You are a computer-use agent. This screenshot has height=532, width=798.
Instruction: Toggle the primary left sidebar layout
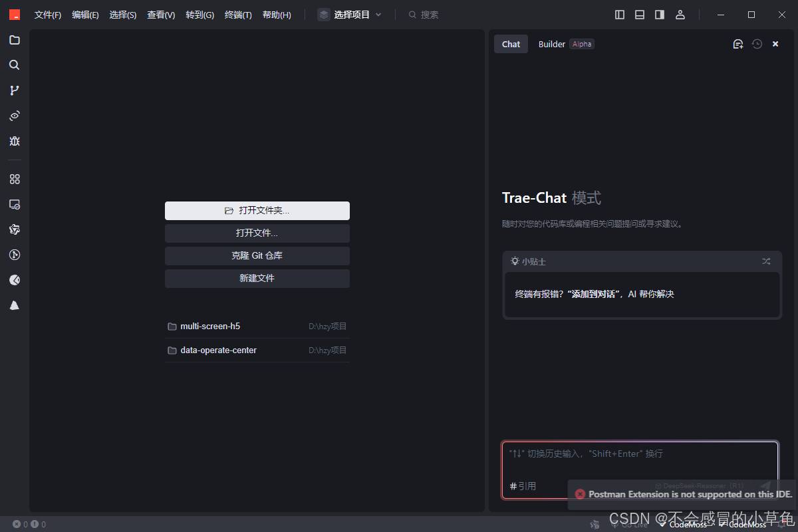(x=620, y=15)
